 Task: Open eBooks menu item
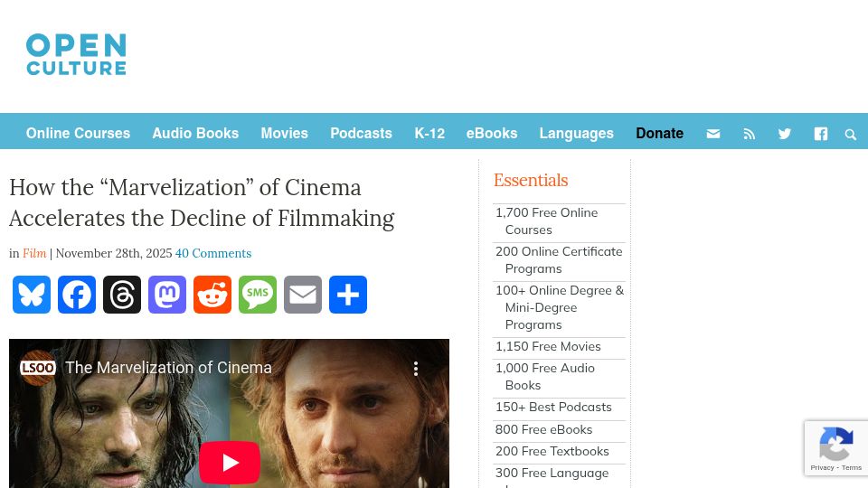[492, 134]
